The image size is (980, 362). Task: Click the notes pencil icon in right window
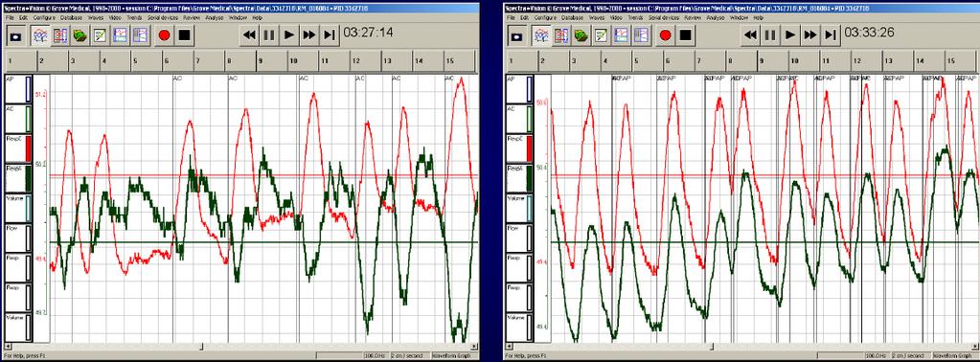[602, 35]
